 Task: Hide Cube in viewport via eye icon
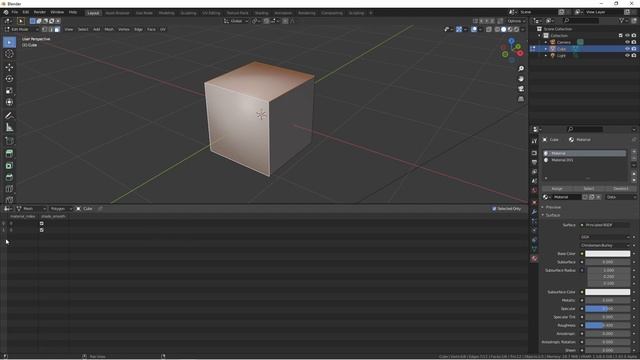627,49
